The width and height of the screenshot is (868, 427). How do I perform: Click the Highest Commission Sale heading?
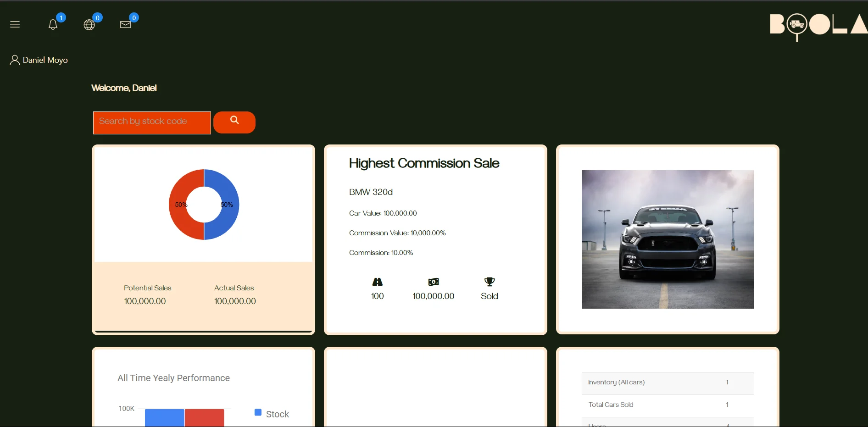coord(424,164)
